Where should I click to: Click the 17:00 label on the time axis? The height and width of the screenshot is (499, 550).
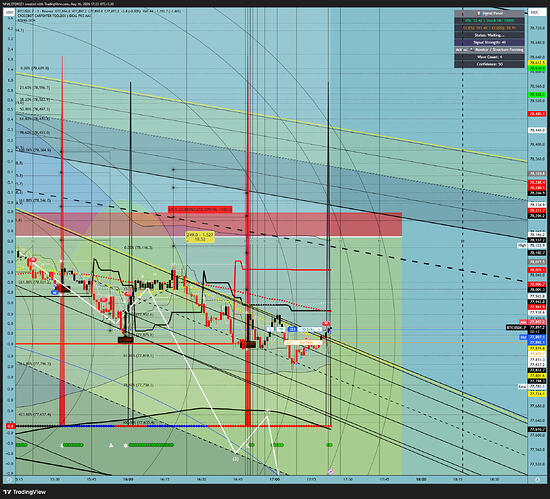tap(275, 479)
